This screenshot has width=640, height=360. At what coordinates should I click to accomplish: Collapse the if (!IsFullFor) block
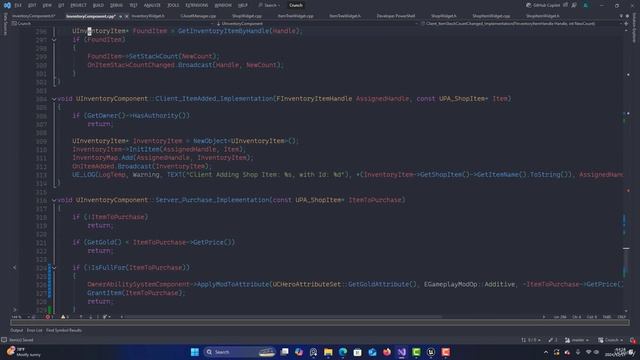pos(54,268)
